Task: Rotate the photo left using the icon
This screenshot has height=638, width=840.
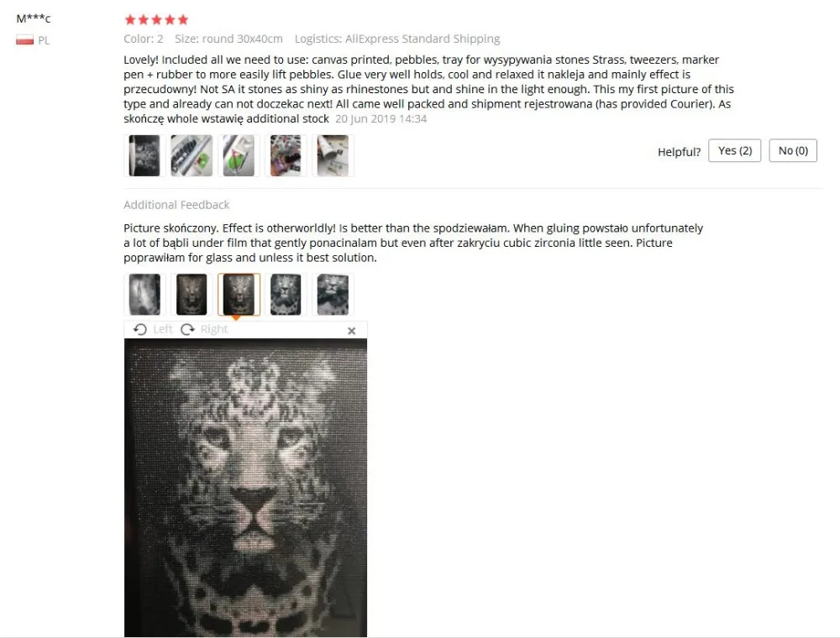Action: 139,329
